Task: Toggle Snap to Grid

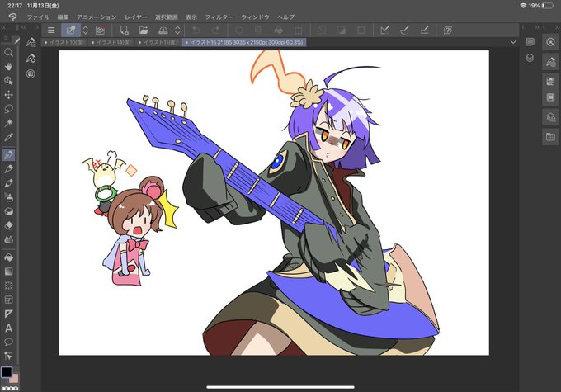Action: 425,30
